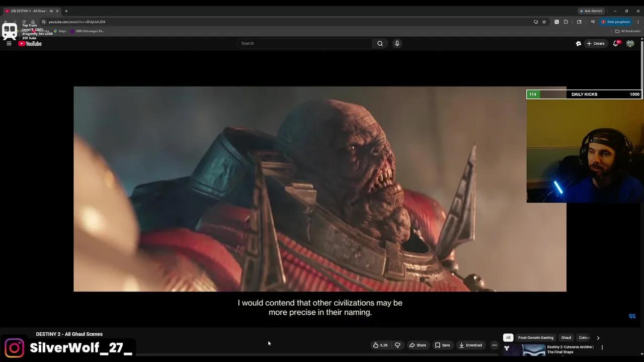Bookmark this page with star icon
Screen dimensions: 644x362
[544, 22]
